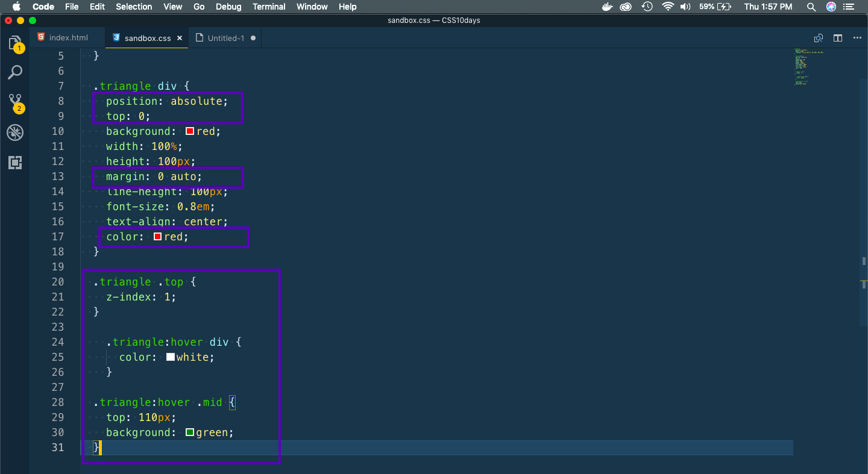
Task: Click 'width: 100%;' on line 11
Action: coord(145,146)
